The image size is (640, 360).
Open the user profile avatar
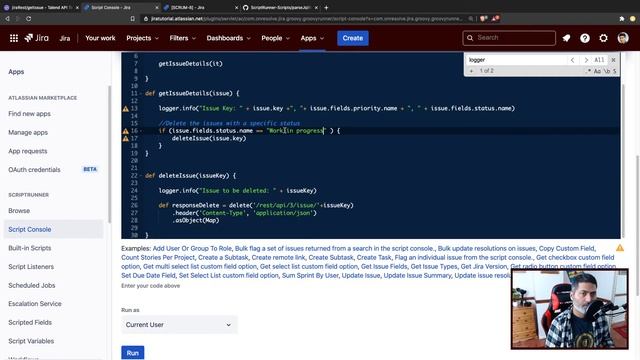coord(623,38)
